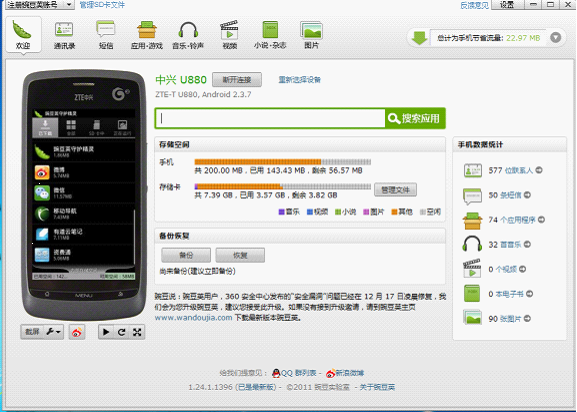This screenshot has height=412, width=577.
Task: Click the 移动导航 app on the phone screen
Action: (84, 214)
